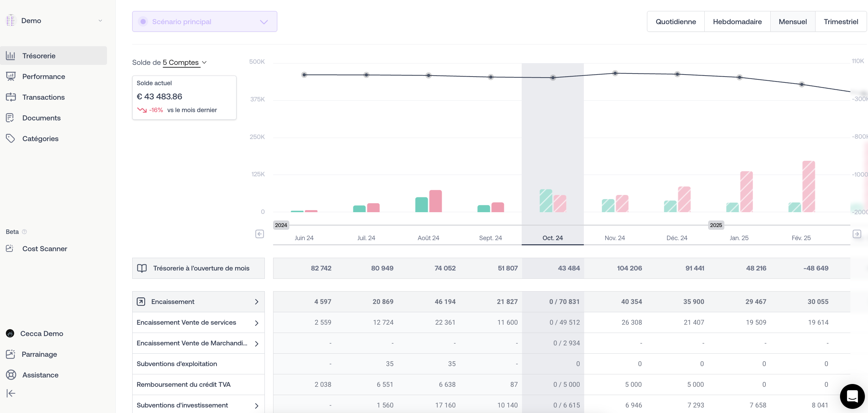
Task: Switch to the Quotidienne view
Action: 676,22
